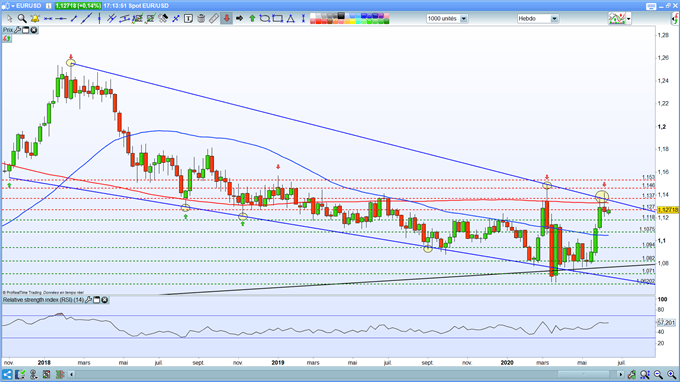
Task: Click the chart style indicators icon
Action: pos(617,19)
